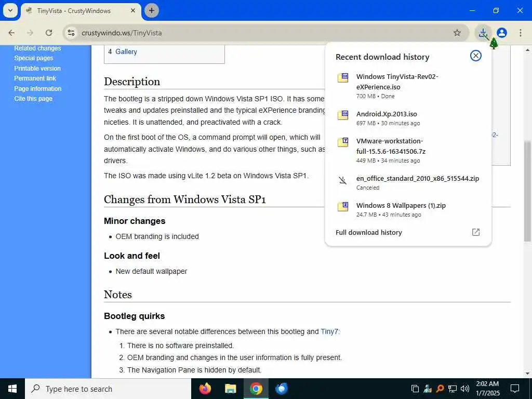Screen dimensions: 532x399
Task: Open site information icon in address bar
Action: click(x=71, y=33)
